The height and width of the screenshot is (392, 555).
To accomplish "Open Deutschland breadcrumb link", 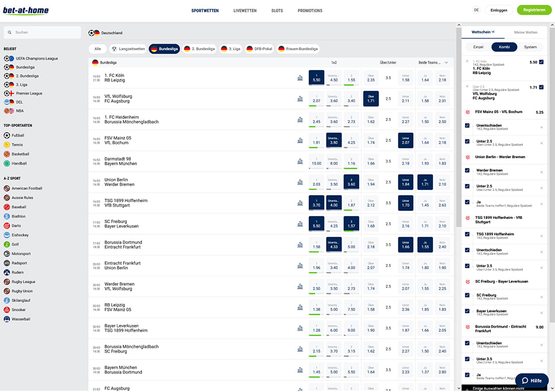I will 112,33.
